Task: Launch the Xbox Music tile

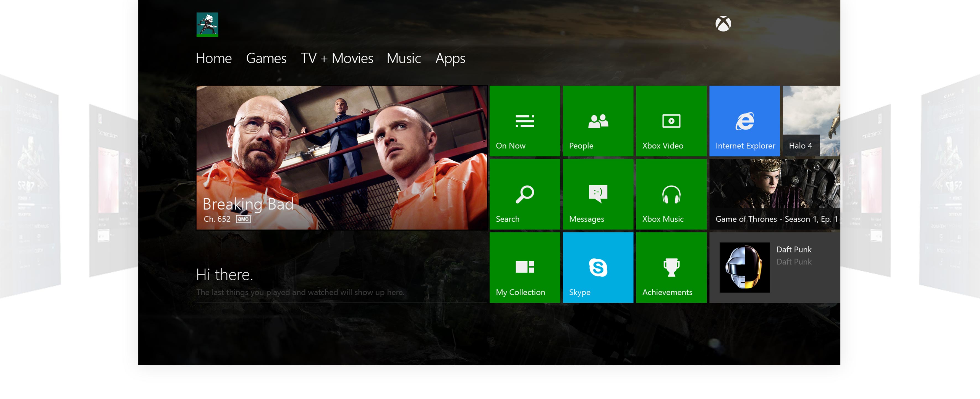Action: 671,194
